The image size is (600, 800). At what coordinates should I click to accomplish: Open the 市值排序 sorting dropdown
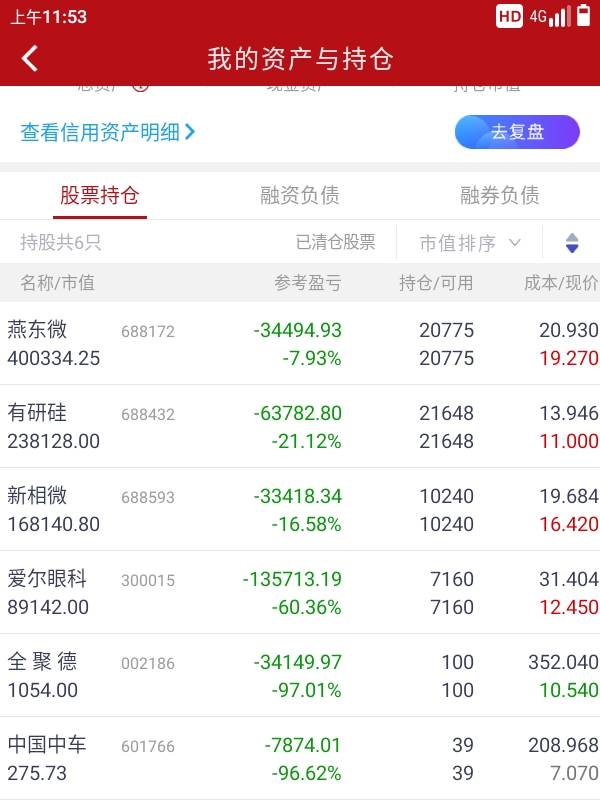[470, 243]
